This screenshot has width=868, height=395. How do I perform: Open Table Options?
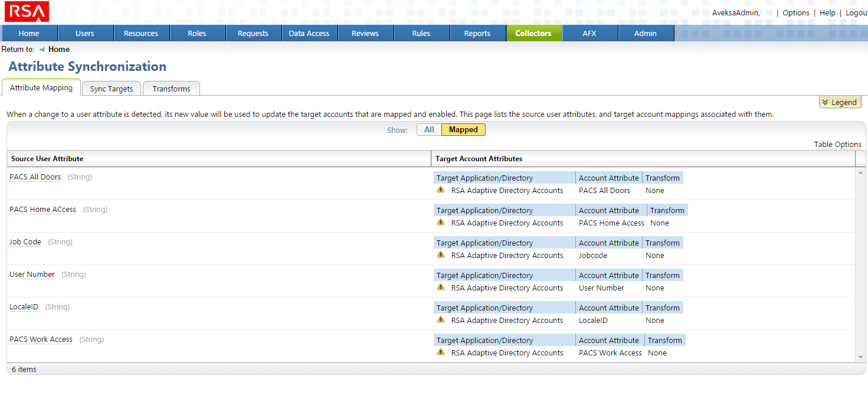pos(837,144)
